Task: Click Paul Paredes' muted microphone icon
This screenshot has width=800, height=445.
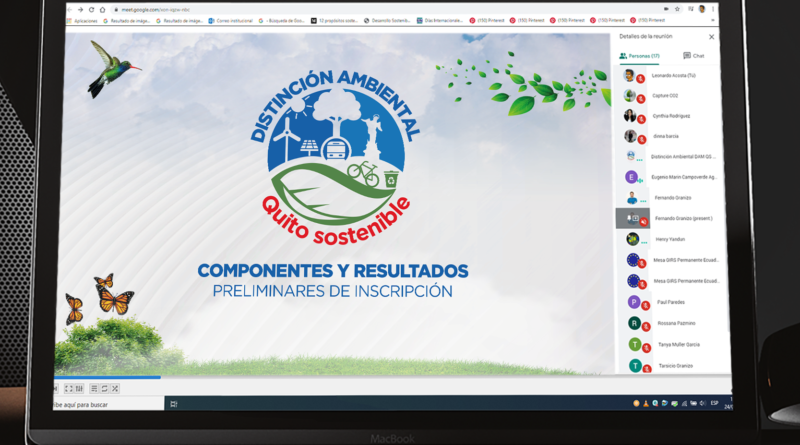Action: click(645, 306)
